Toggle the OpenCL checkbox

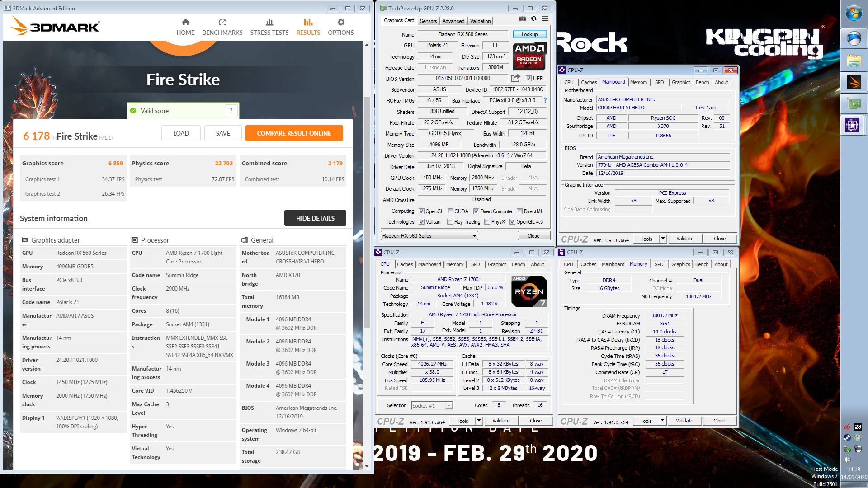pyautogui.click(x=421, y=211)
